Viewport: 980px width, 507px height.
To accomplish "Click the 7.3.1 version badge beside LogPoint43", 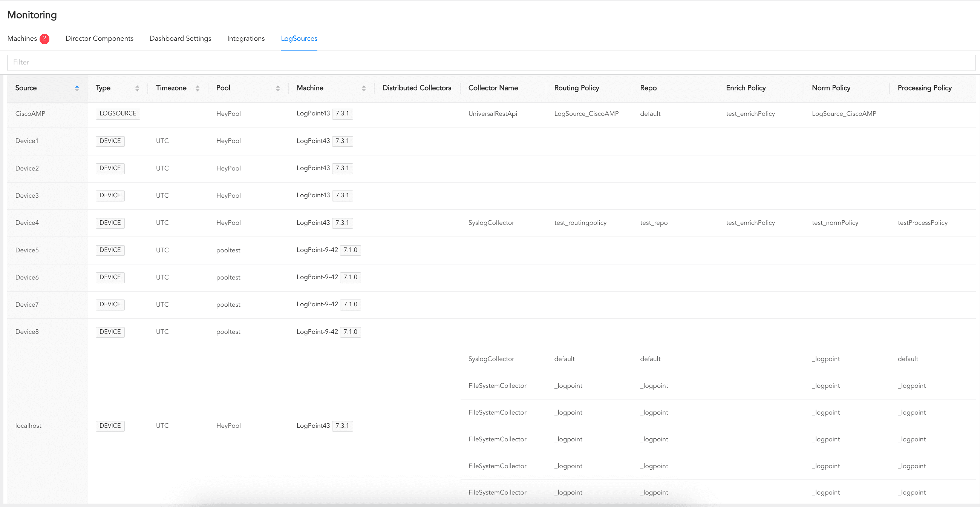I will 342,114.
